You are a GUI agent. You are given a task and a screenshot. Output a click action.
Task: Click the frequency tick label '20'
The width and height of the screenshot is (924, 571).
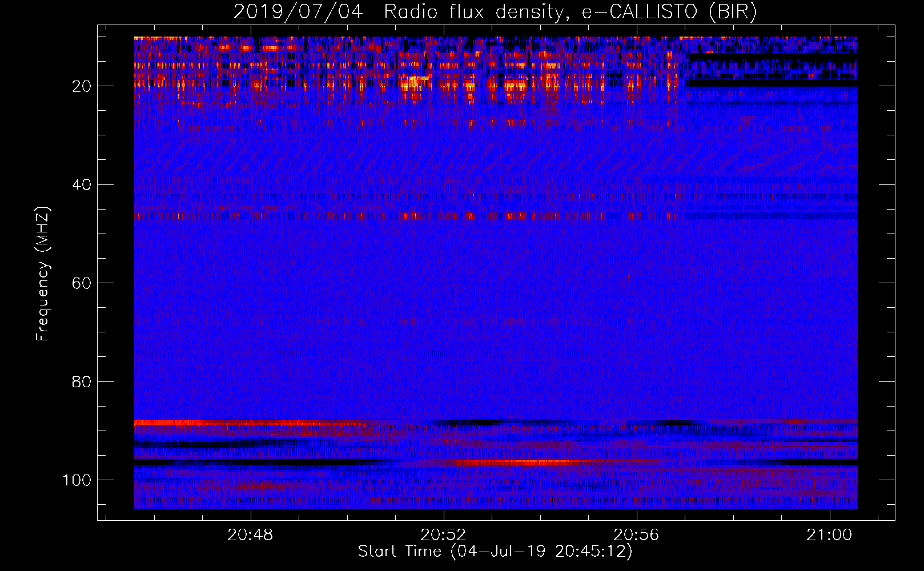(x=82, y=86)
